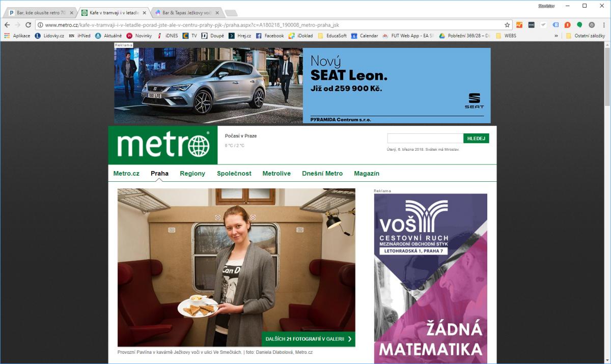Open the EducaSoft bookmarks folder
The height and width of the screenshot is (364, 611).
[332, 36]
